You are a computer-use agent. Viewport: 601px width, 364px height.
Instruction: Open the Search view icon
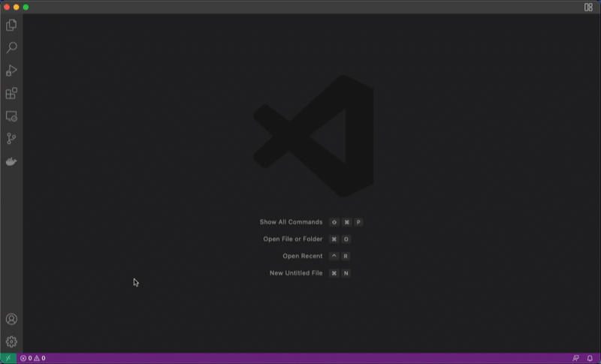pyautogui.click(x=11, y=48)
